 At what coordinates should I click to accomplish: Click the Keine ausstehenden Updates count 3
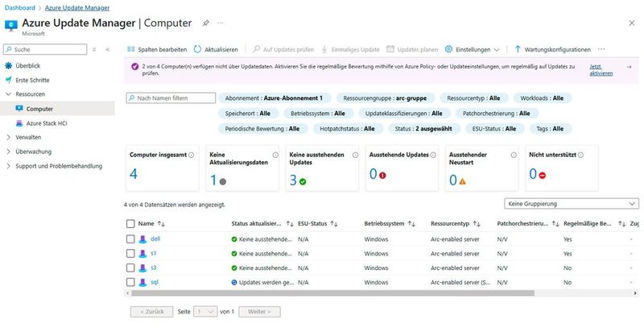pyautogui.click(x=293, y=180)
